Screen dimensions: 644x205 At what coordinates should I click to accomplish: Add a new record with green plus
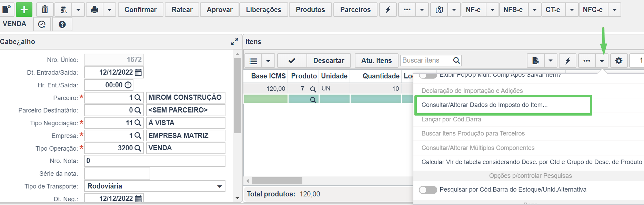point(24,10)
